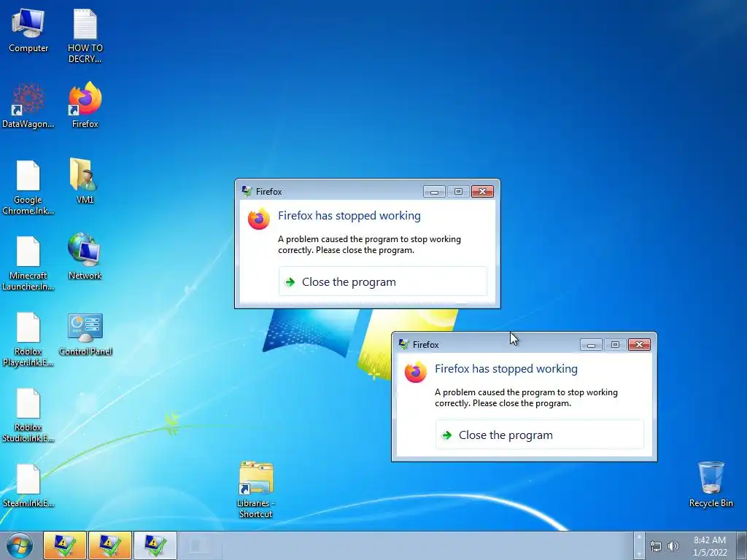The width and height of the screenshot is (747, 560).
Task: Click 'Firefox has stopped working' heading, upper dialog
Action: pos(349,216)
